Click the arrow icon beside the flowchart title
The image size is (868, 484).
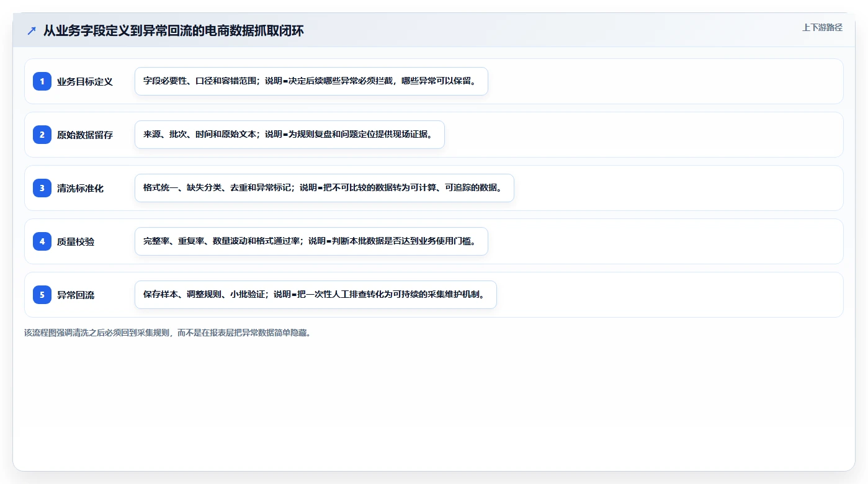32,31
